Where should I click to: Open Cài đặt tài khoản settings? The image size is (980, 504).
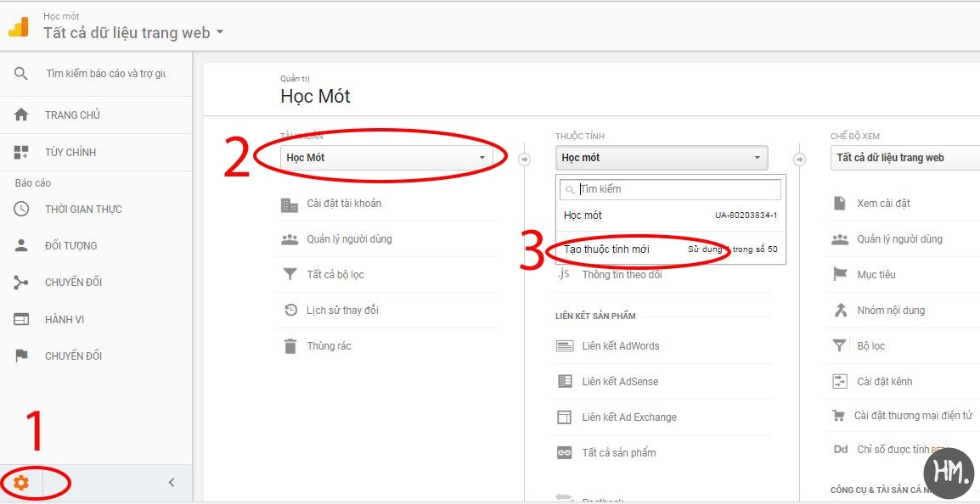(x=343, y=204)
